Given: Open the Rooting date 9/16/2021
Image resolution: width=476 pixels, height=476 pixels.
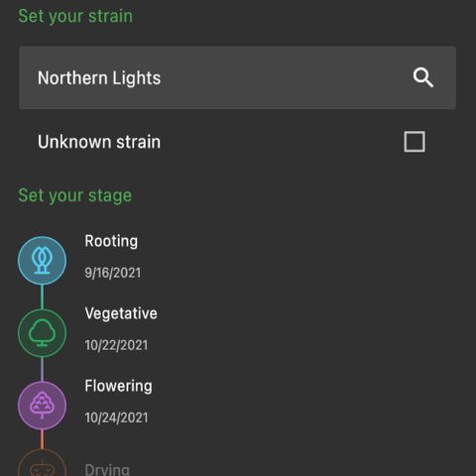Looking at the screenshot, I should (x=113, y=273).
